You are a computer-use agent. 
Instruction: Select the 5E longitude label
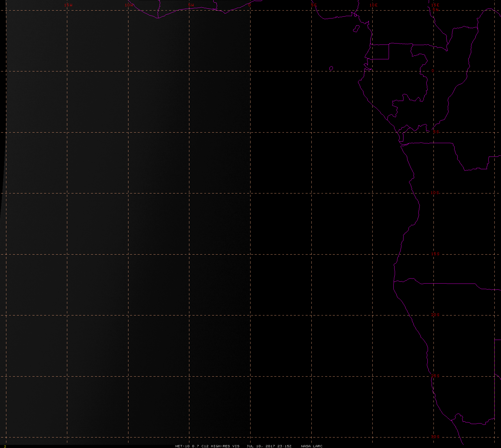pos(314,5)
